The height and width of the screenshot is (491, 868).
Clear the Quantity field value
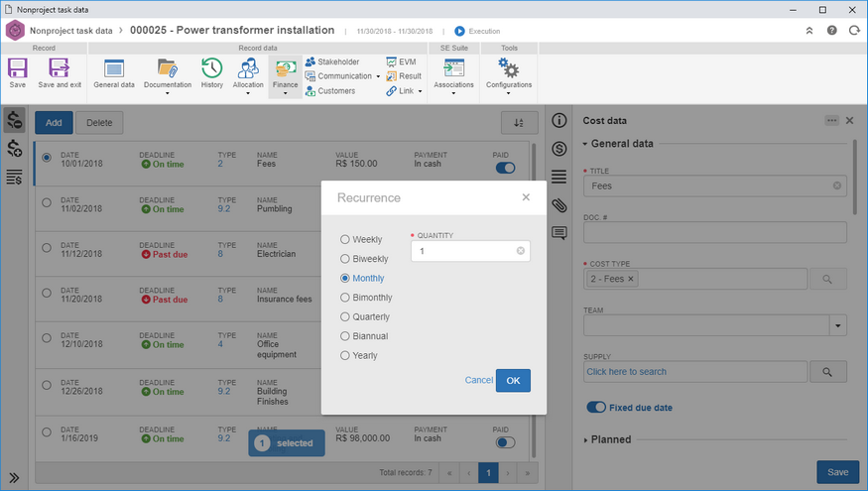(521, 251)
